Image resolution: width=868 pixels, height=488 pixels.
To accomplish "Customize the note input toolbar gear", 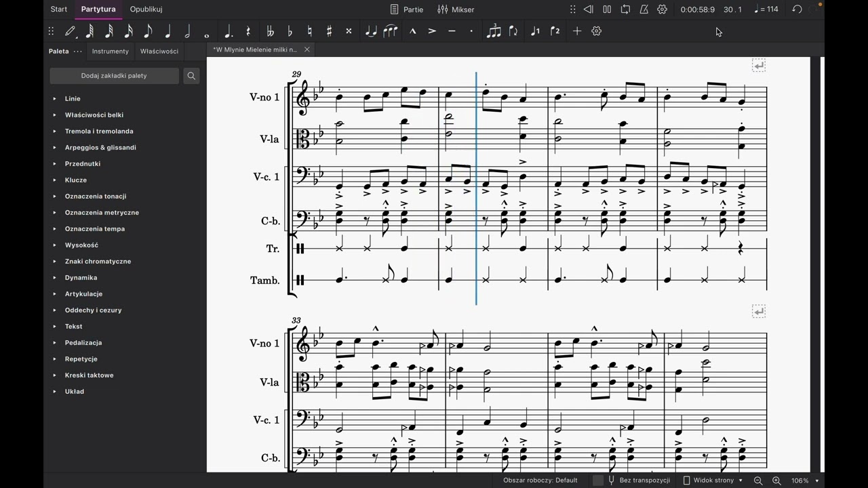I will click(597, 31).
